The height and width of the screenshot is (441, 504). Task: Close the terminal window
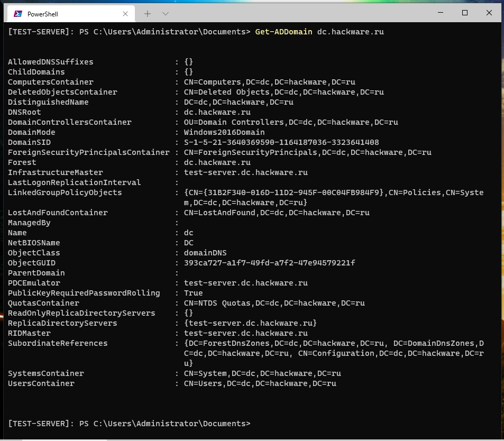(x=490, y=13)
